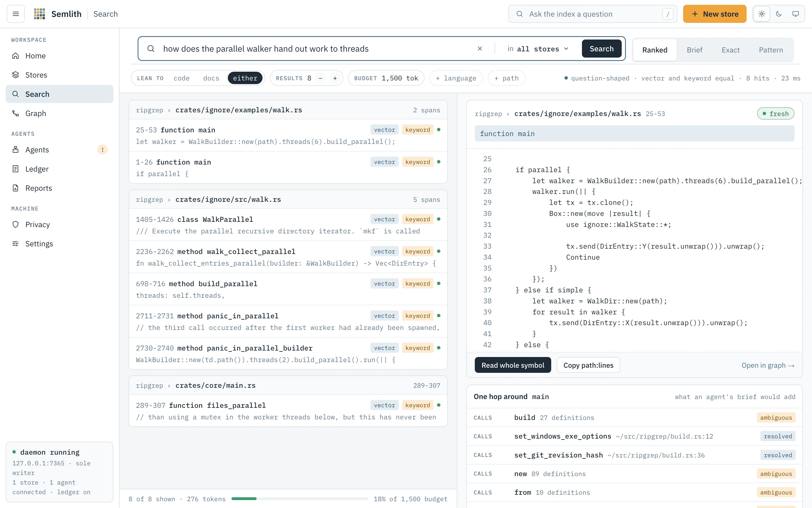Create a New store
812x508 pixels.
pyautogui.click(x=715, y=14)
